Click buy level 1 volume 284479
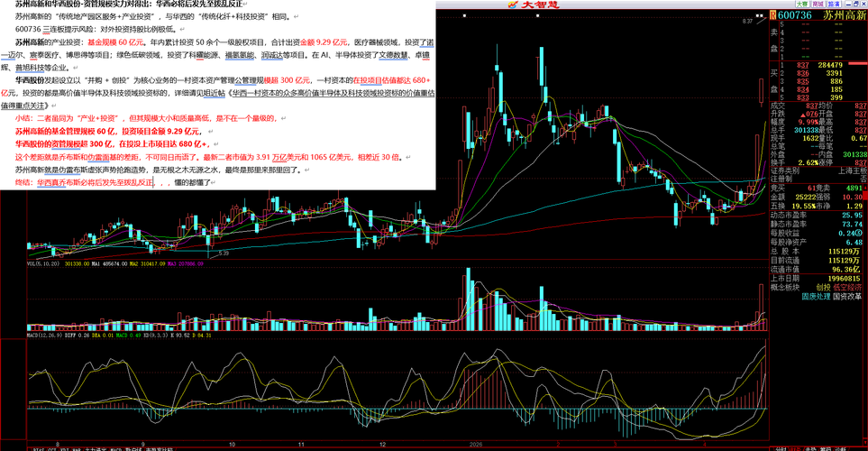The width and height of the screenshot is (868, 451). pos(830,65)
